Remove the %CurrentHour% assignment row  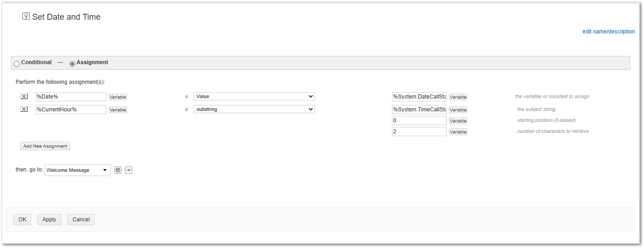(24, 110)
